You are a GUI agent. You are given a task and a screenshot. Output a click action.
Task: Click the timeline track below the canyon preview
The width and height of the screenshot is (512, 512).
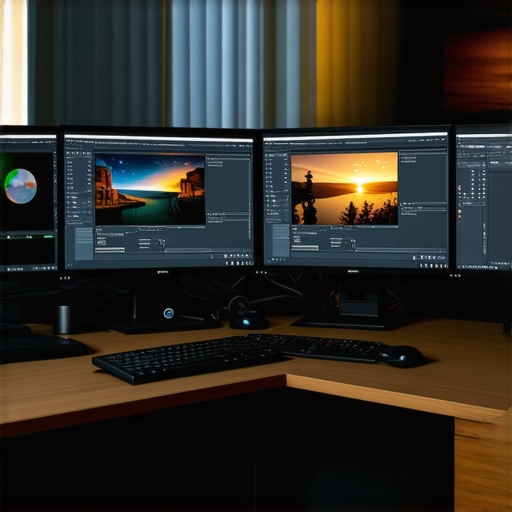click(x=207, y=251)
